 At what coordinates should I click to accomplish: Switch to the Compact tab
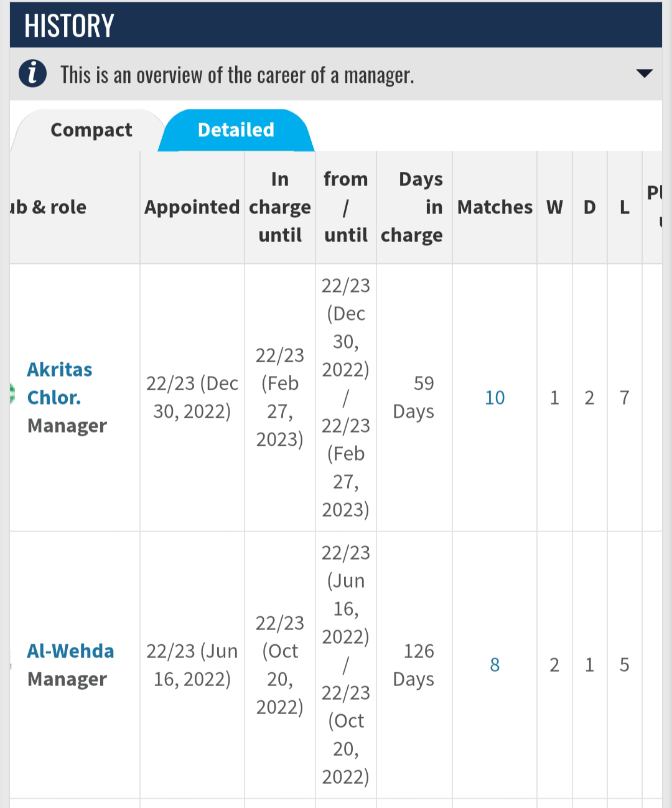tap(91, 129)
